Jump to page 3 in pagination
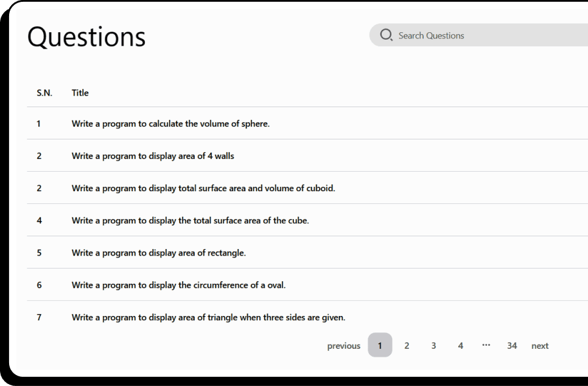This screenshot has height=386, width=588. click(433, 345)
